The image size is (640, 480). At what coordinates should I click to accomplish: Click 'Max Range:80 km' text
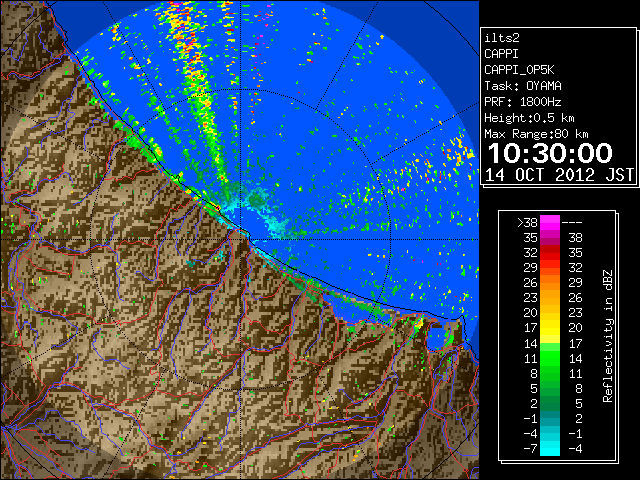tap(536, 134)
